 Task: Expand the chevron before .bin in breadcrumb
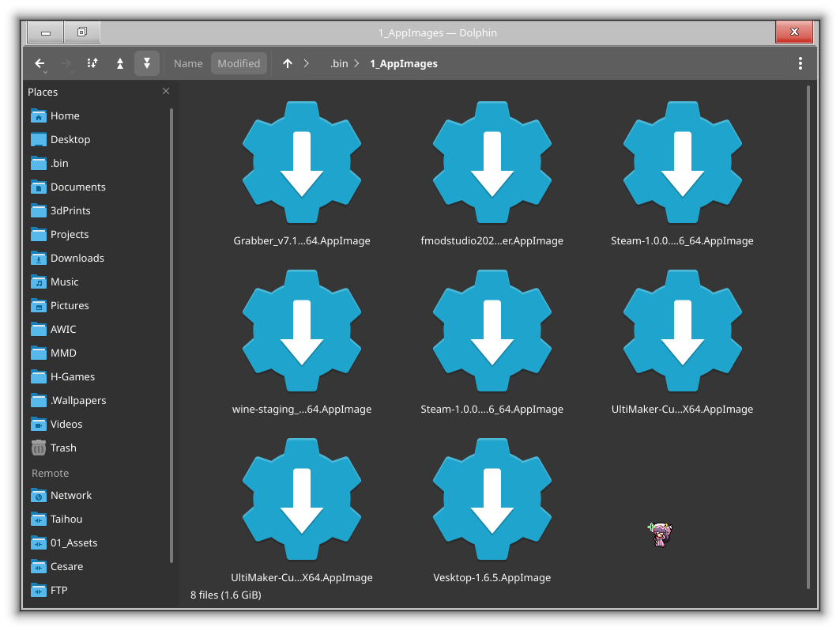(307, 63)
